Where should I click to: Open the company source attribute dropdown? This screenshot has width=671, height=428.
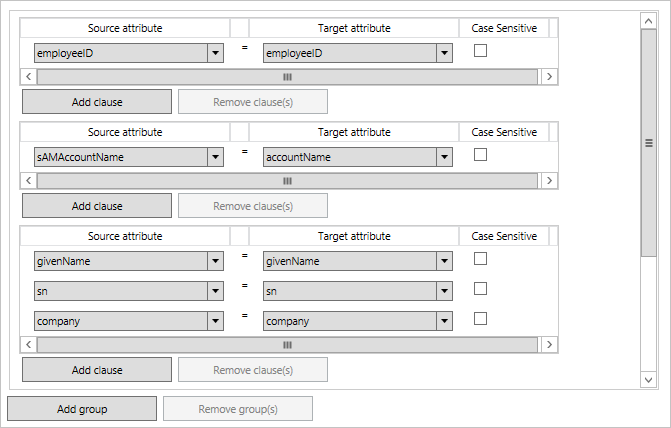point(215,321)
